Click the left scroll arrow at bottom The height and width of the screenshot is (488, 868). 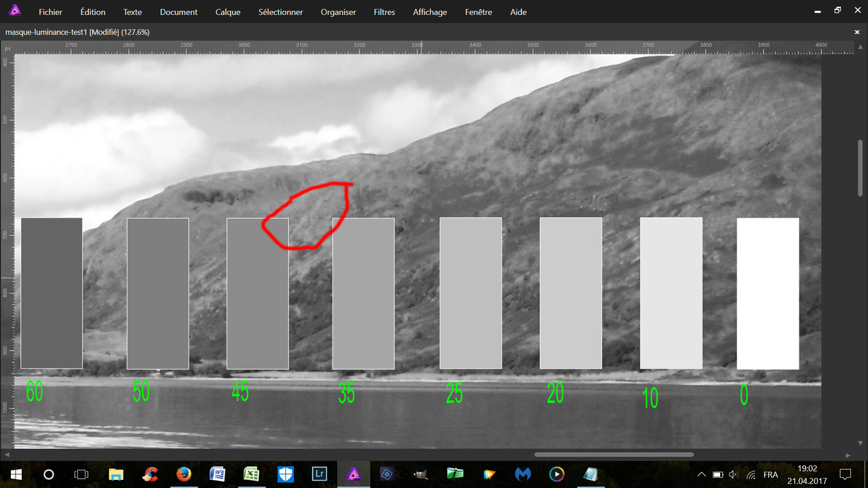pos(7,455)
